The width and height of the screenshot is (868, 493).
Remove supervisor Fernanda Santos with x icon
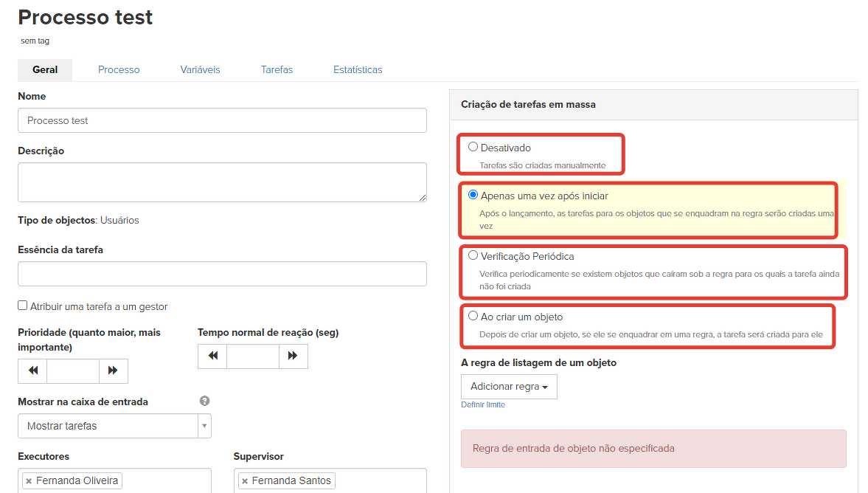[x=245, y=481]
